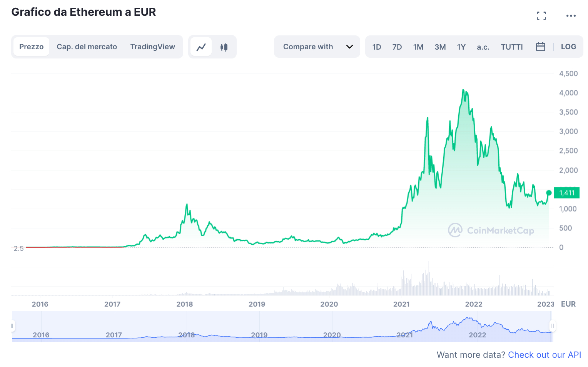This screenshot has width=588, height=367.
Task: Click the green current price dot
Action: tap(549, 193)
